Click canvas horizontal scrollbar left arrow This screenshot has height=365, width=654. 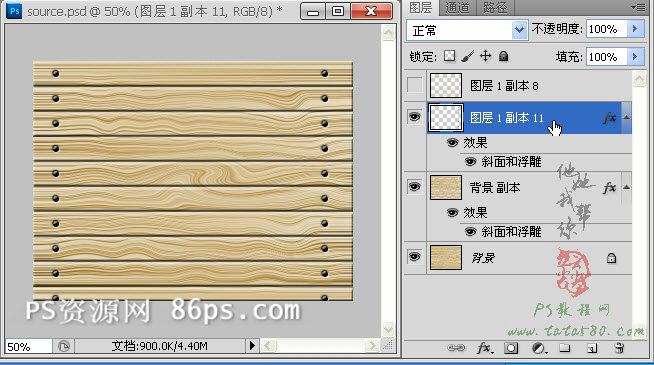point(269,346)
